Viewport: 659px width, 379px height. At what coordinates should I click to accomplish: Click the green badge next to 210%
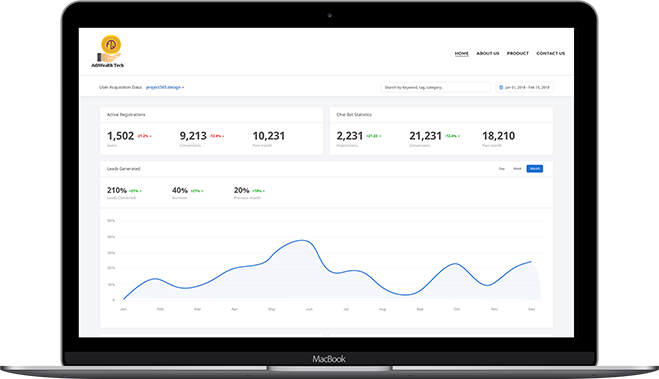(135, 191)
